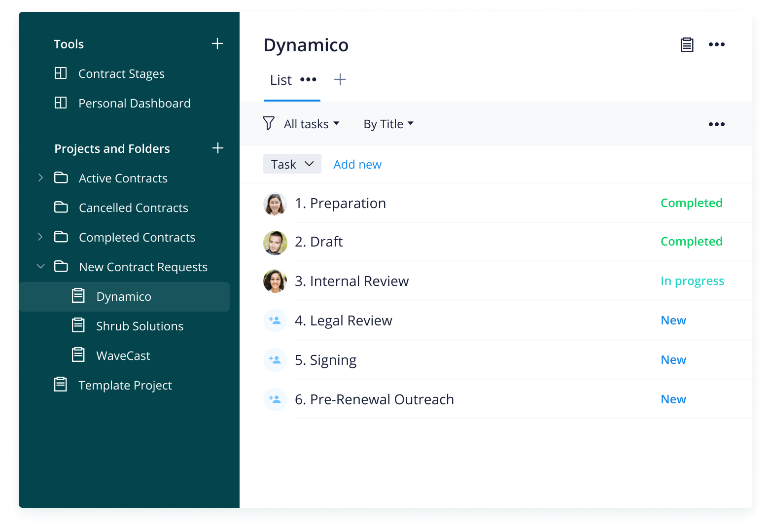770x532 pixels.
Task: Open Contract Stages dashboard icon
Action: tap(61, 73)
